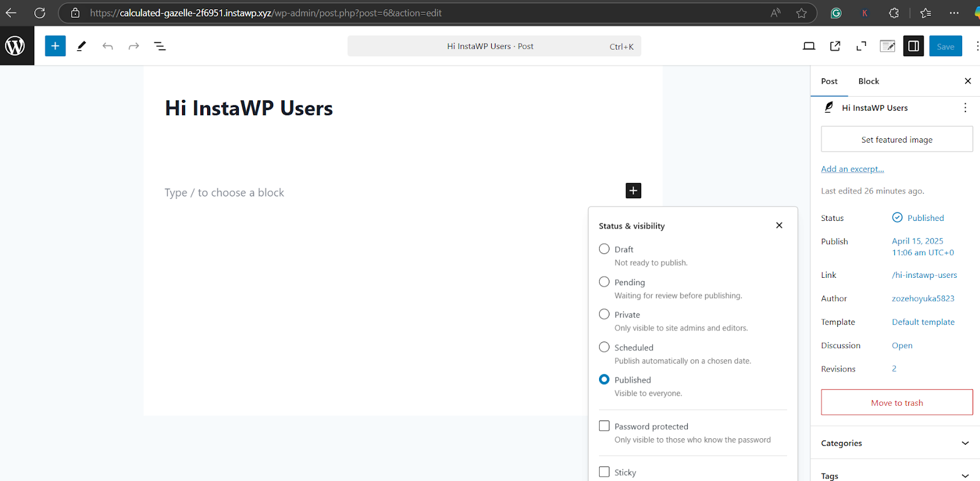Close the Status & visibility popover

(x=779, y=225)
